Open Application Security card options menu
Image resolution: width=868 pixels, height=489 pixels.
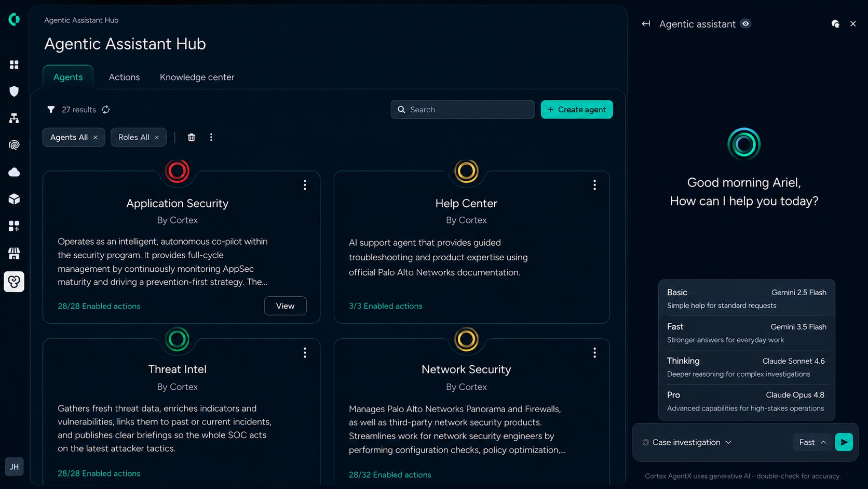(x=305, y=185)
